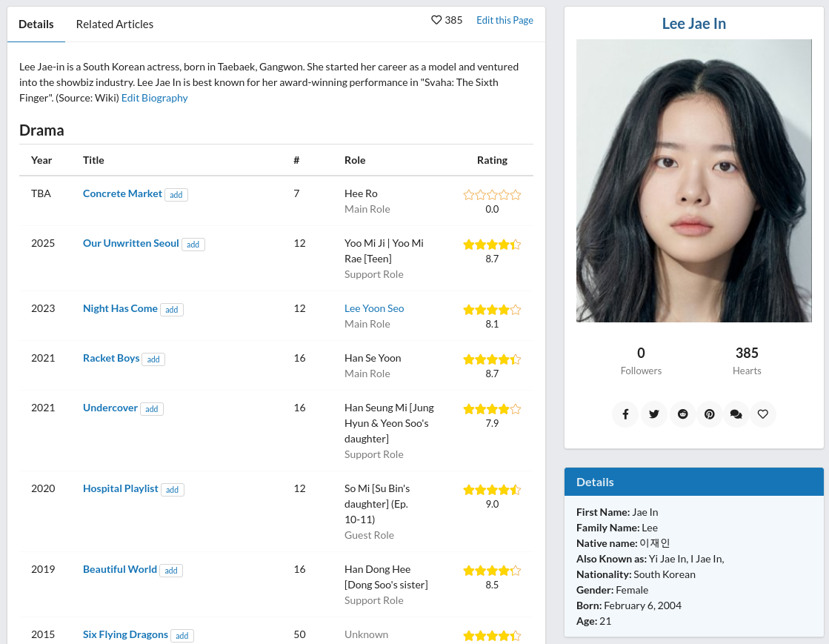Open Our Unwritten Seoul drama page

(x=130, y=243)
